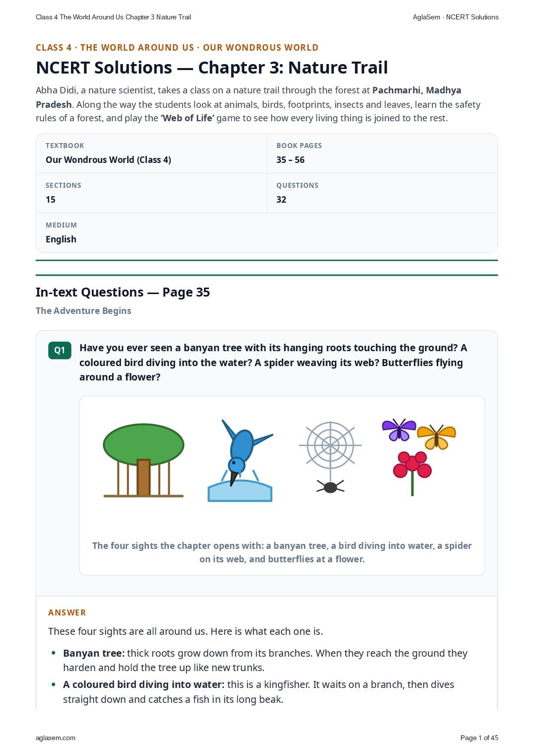Screen dimensions: 534x756
Task: Click the red flower illustration
Action: (412, 473)
